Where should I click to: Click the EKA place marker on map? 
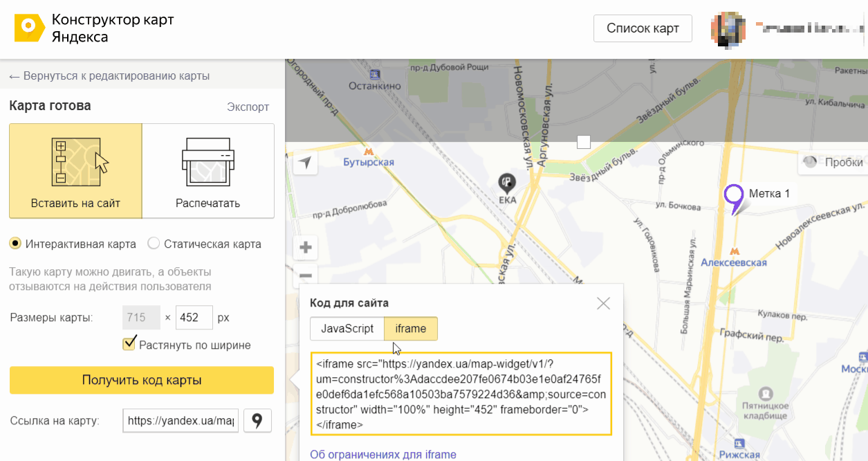tap(508, 182)
